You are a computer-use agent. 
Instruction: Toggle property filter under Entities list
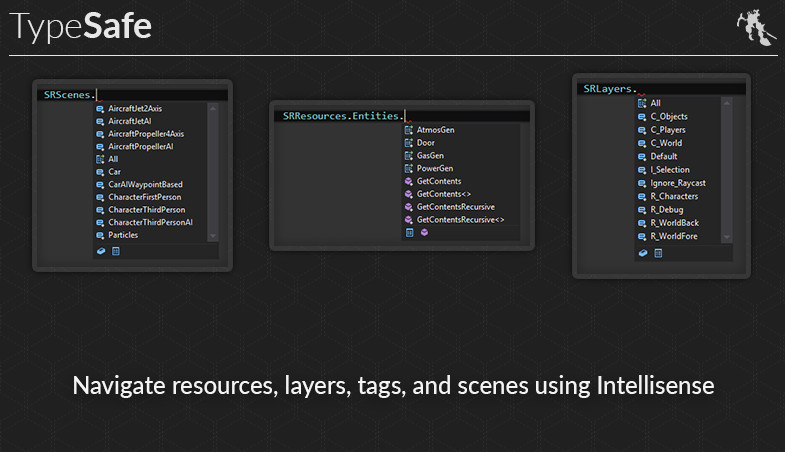coord(410,232)
